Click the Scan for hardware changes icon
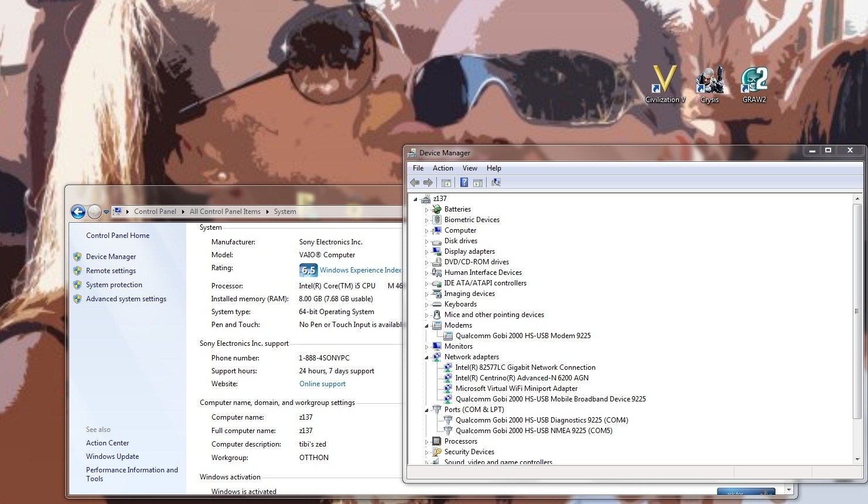The image size is (868, 504). coord(496,183)
